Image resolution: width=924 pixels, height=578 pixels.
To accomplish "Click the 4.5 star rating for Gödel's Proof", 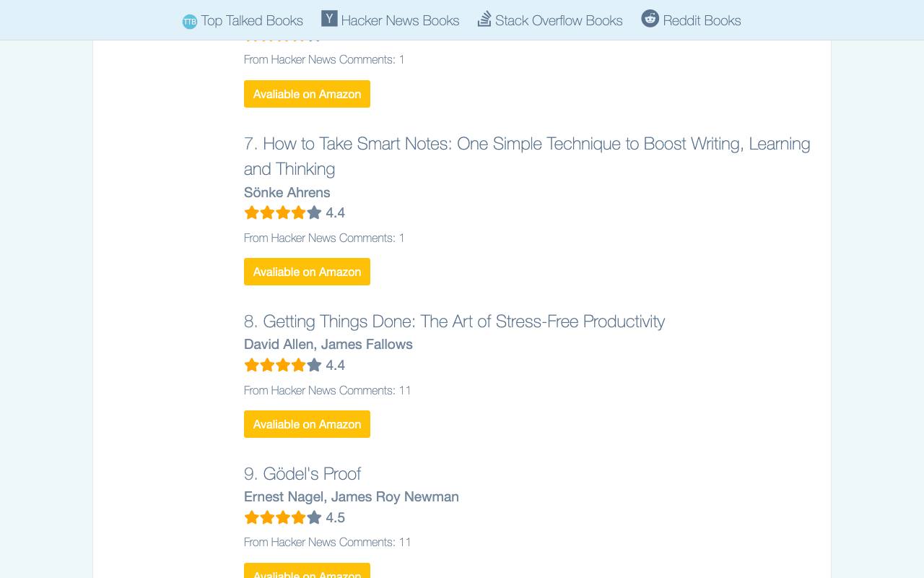I will [x=295, y=517].
